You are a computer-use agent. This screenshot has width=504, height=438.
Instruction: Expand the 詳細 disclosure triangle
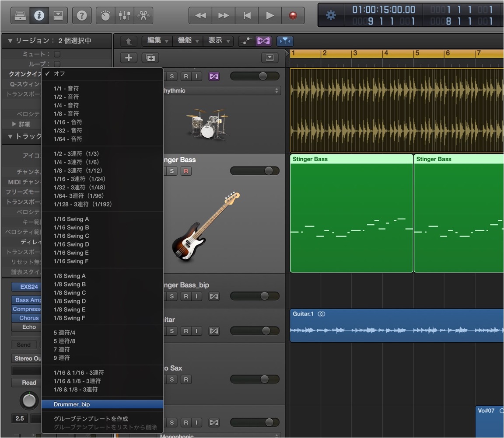tap(14, 124)
